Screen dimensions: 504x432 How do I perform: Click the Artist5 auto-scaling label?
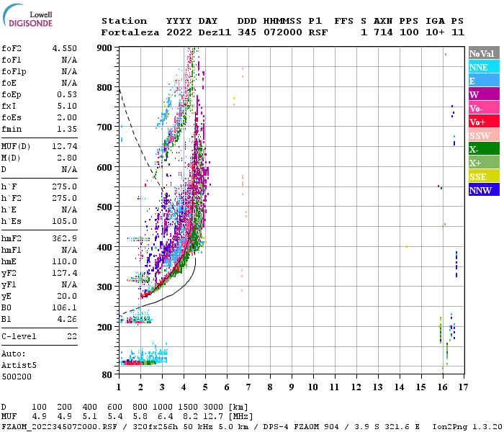[19, 366]
